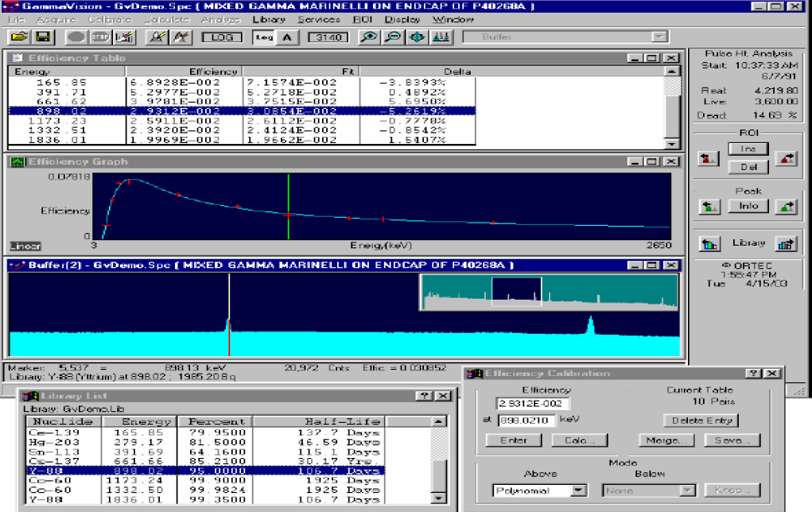Click the save floppy disk icon
The image size is (812, 512).
(x=43, y=37)
